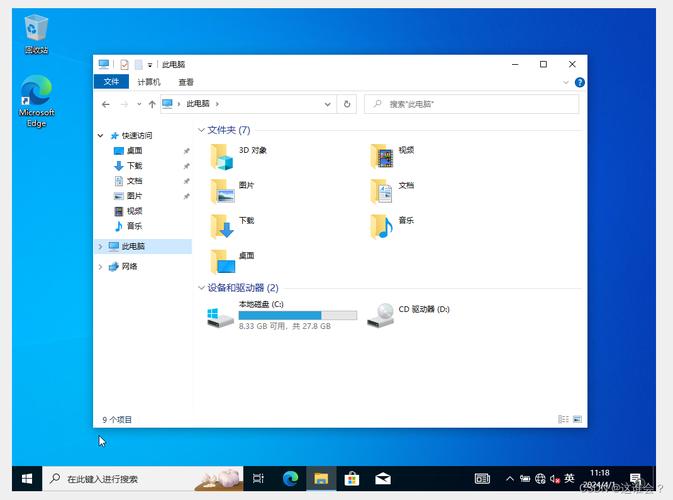Select the 本地磁盘 (C:) drive icon
The image size is (673, 500).
(x=220, y=317)
